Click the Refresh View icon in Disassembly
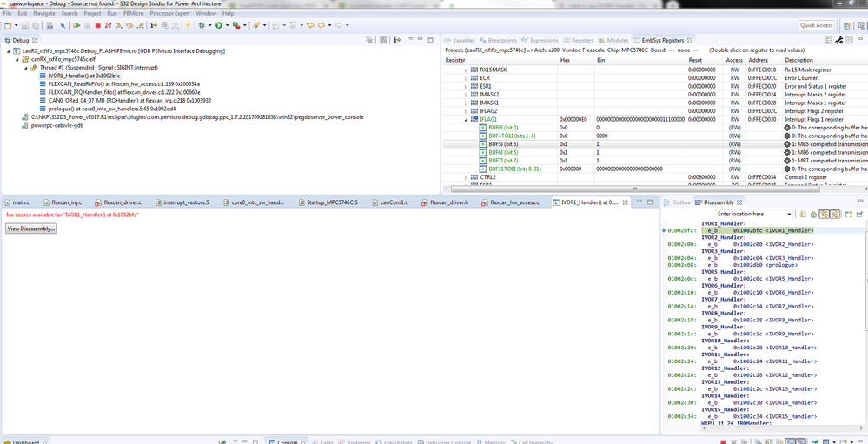This screenshot has width=868, height=444. (x=803, y=214)
